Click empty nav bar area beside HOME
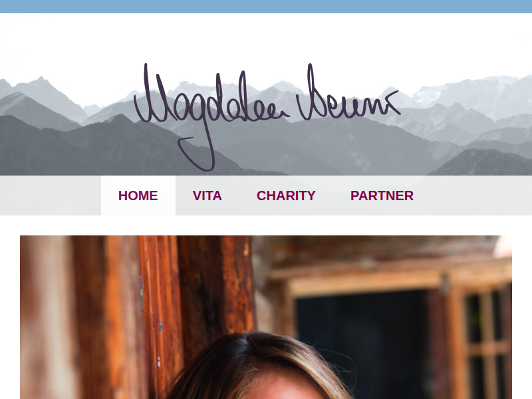Screen dimensions: 532x399 (51, 196)
